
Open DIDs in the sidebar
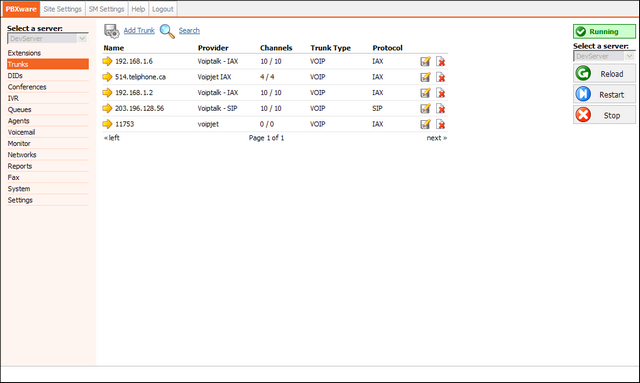click(48, 76)
